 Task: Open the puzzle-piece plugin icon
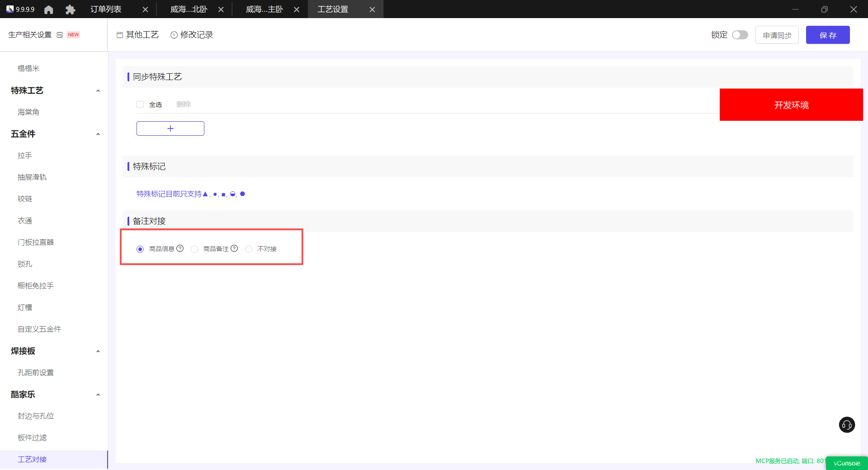pos(70,9)
